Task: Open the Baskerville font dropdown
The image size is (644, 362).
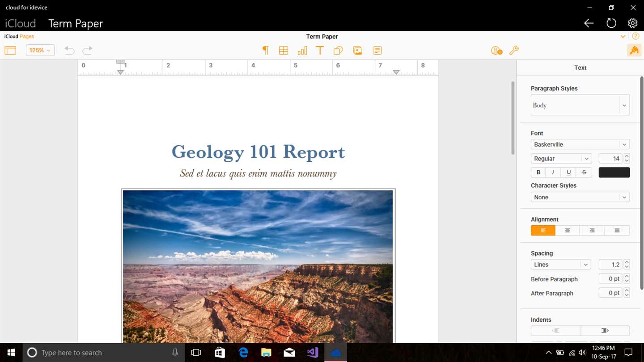Action: pos(580,145)
